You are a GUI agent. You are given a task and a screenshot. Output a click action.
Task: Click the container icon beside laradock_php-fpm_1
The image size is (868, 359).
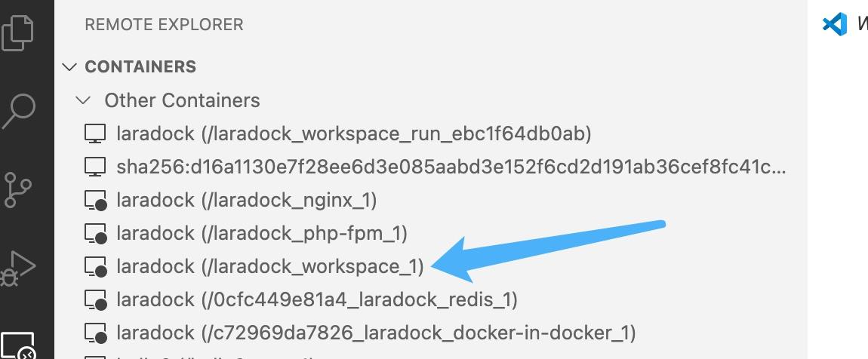pyautogui.click(x=95, y=234)
